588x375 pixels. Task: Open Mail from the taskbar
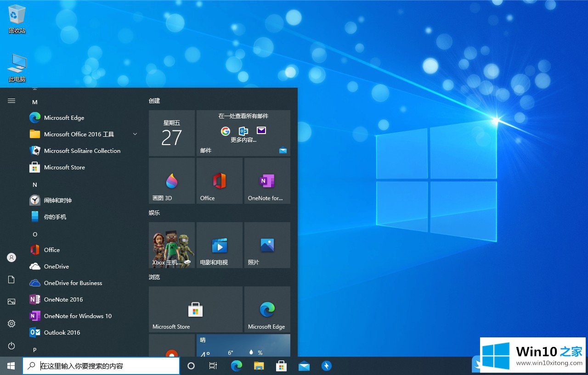point(304,366)
